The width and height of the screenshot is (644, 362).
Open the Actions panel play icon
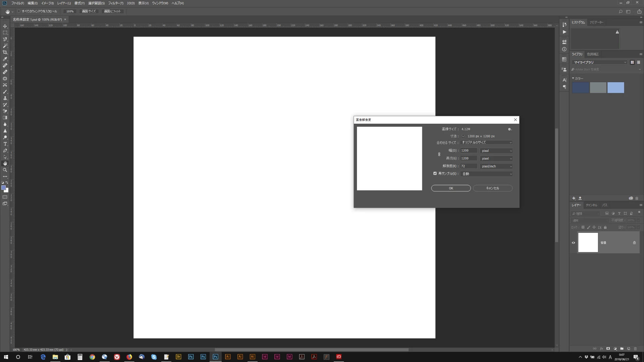click(565, 32)
